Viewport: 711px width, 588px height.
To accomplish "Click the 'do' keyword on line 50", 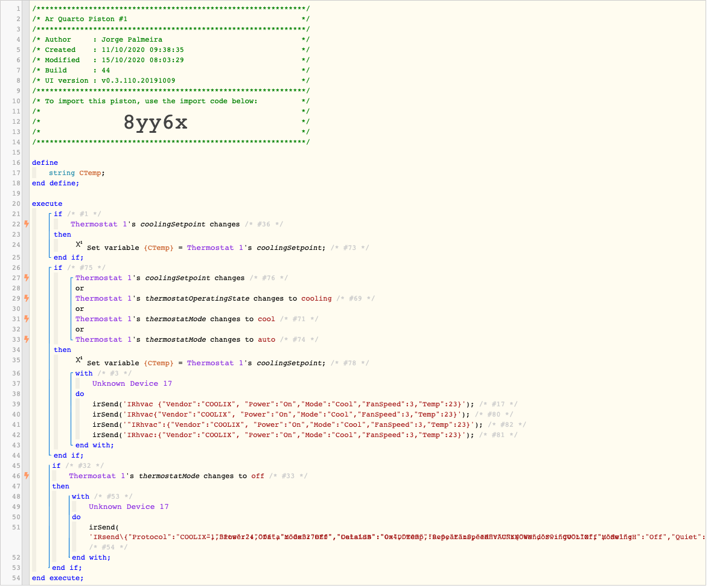I will click(x=76, y=517).
